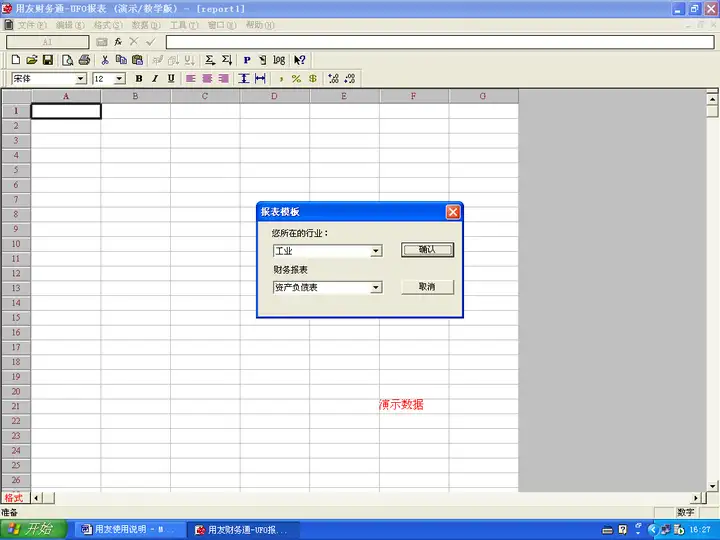Toggle Underline formatting button
The image size is (720, 540).
click(171, 79)
